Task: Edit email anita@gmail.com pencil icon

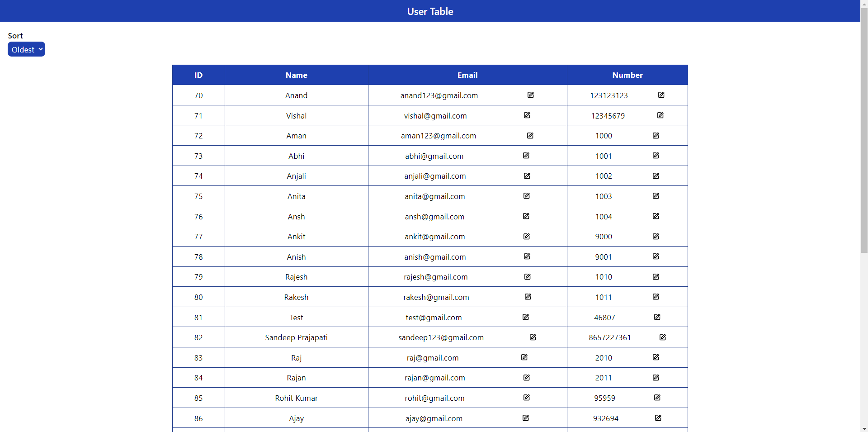Action: [x=527, y=196]
